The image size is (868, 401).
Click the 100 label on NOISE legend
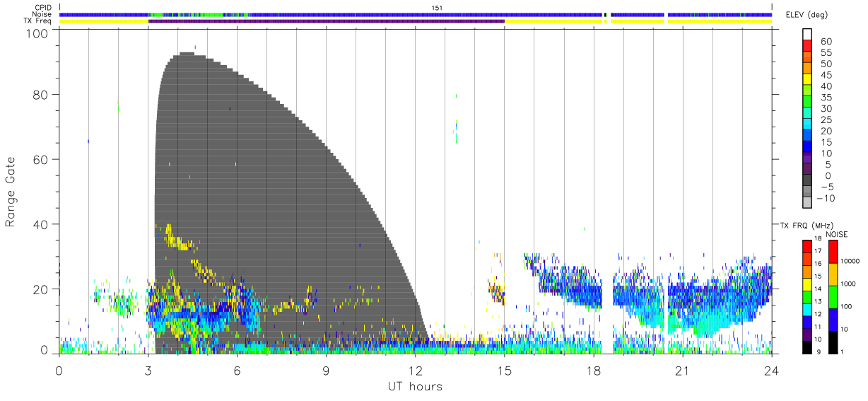click(x=847, y=306)
